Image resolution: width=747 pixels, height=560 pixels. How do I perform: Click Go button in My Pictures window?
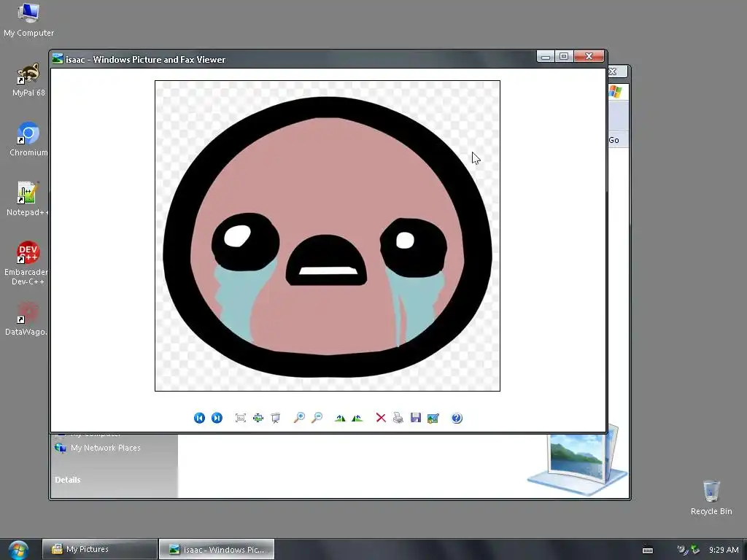pos(614,140)
